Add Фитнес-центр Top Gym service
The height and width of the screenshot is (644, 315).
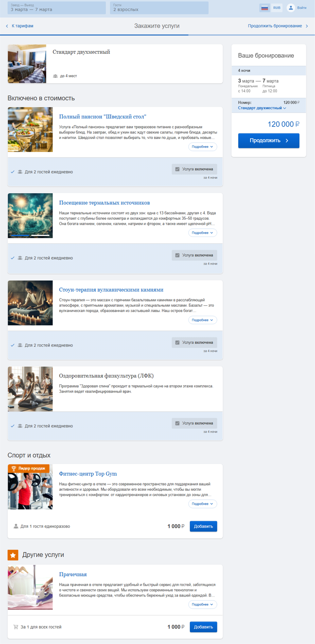click(203, 526)
